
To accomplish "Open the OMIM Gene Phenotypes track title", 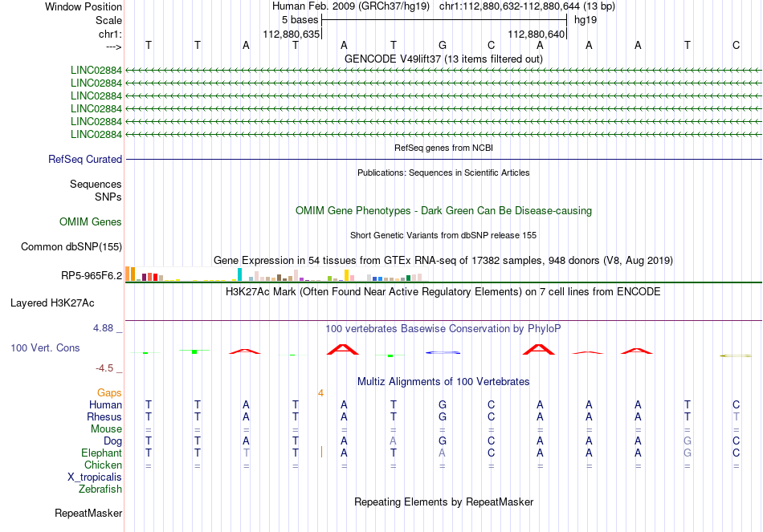I will click(443, 210).
